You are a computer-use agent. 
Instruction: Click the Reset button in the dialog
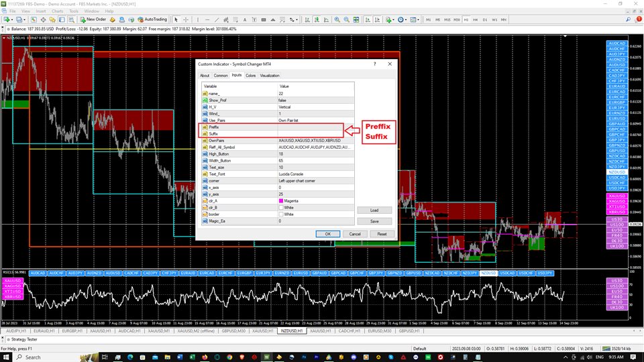coord(382,234)
